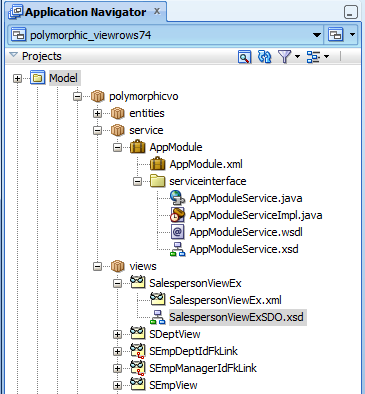This screenshot has width=365, height=394.
Task: Expand the entities package
Action: click(x=97, y=114)
